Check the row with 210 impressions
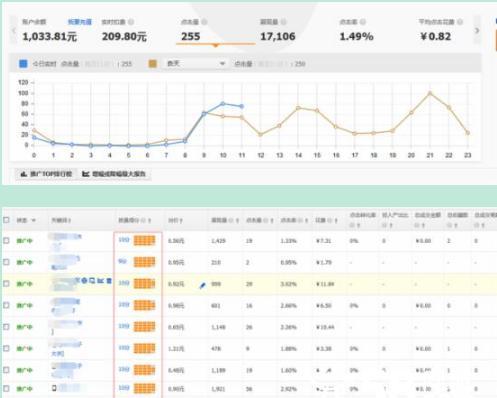Viewport: 497px width, 398px height. click(x=6, y=262)
